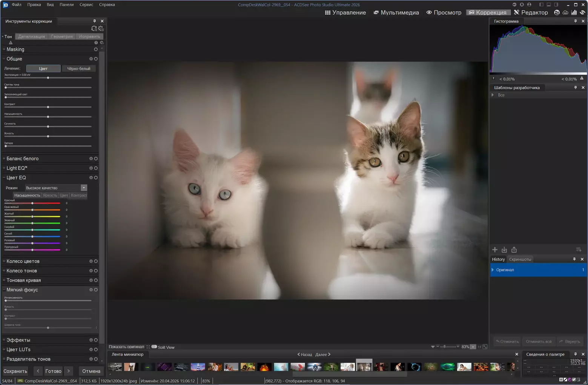Screen dimensions: 588x385
Task: Click the import presets icon
Action: point(504,250)
